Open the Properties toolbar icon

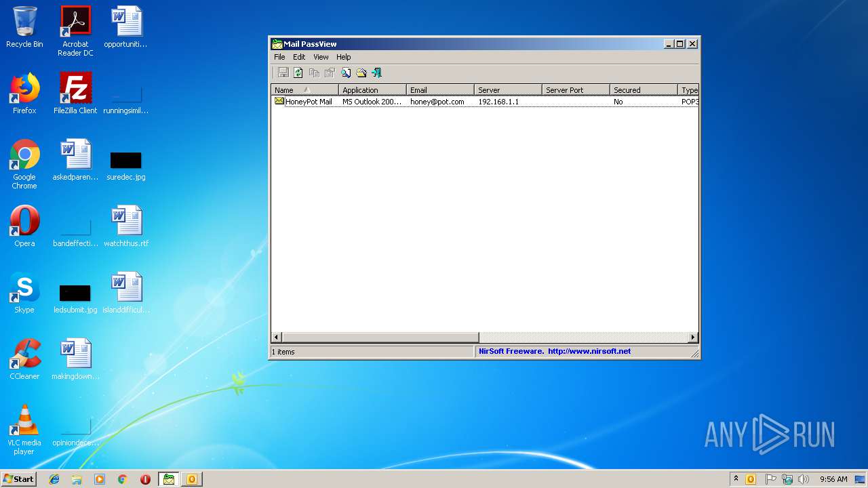tap(330, 73)
